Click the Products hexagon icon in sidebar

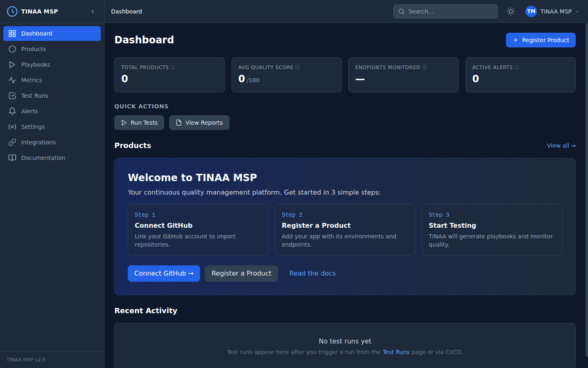click(x=12, y=49)
